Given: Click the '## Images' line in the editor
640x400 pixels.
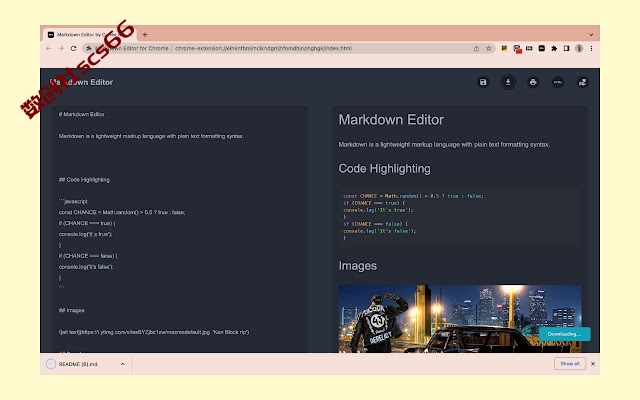Looking at the screenshot, I should [71, 310].
